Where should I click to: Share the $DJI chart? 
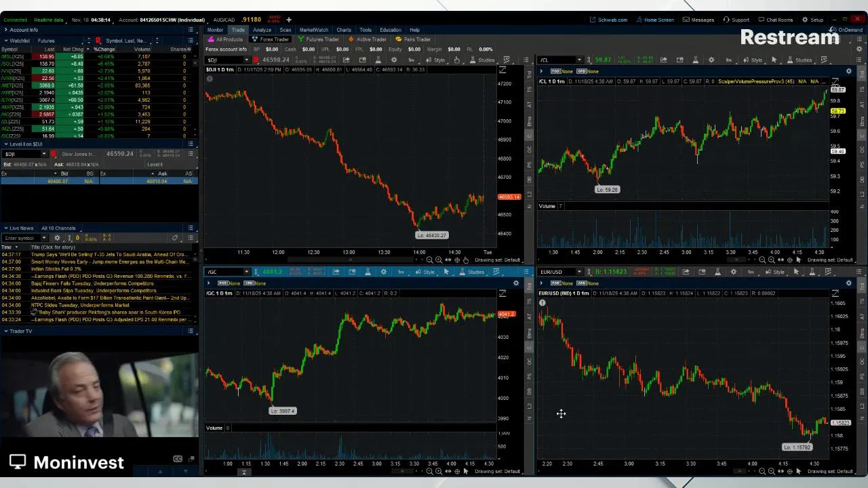(346, 60)
